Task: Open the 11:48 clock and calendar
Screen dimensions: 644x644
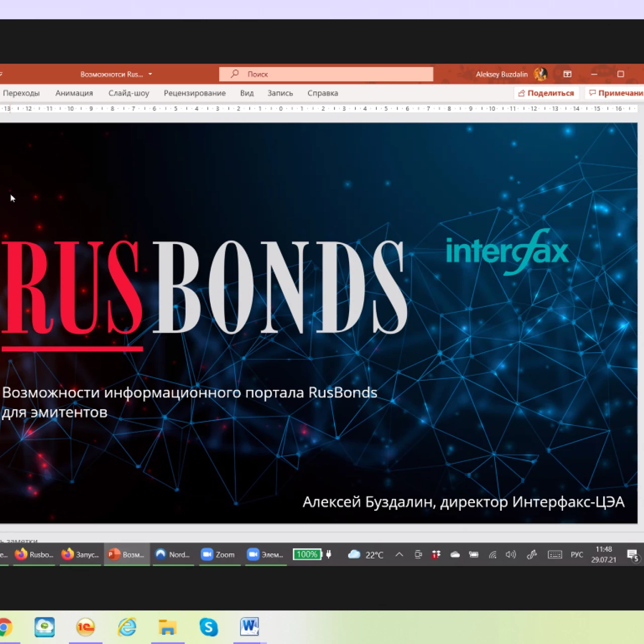Action: (x=604, y=554)
